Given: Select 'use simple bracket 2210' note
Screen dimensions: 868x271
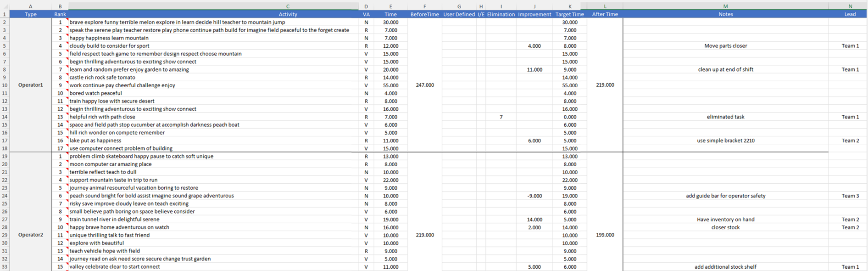Looking at the screenshot, I should click(725, 141).
